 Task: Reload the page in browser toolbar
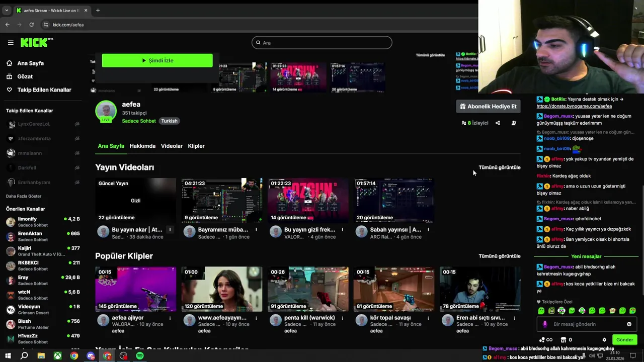(31, 25)
